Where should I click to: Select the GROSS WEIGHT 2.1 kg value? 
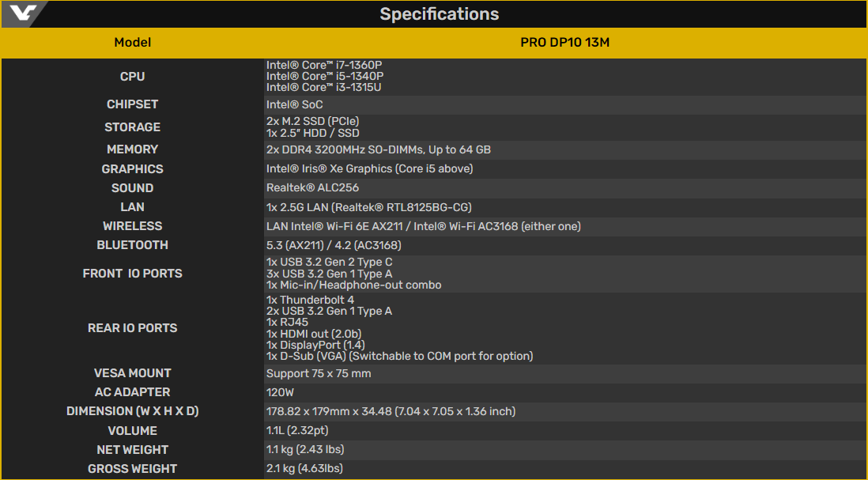[x=304, y=469]
